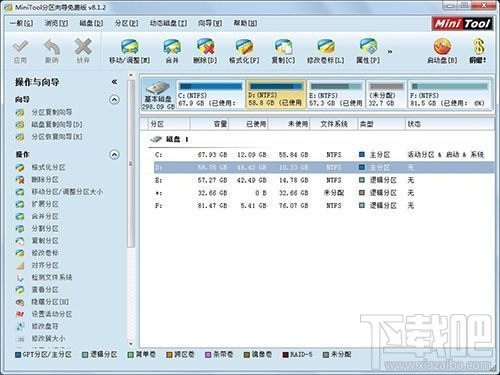Open the modify label toolbar icon
The image size is (500, 375).
(325, 47)
